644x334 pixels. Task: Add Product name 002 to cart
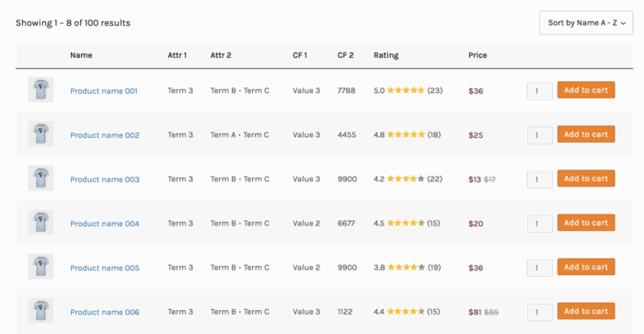(586, 134)
